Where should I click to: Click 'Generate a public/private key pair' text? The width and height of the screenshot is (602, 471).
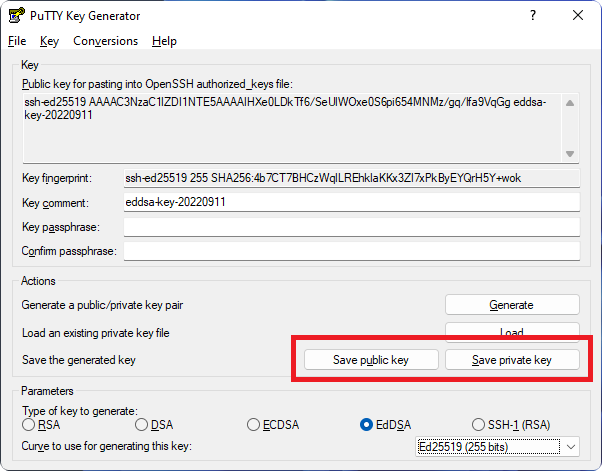(x=102, y=305)
